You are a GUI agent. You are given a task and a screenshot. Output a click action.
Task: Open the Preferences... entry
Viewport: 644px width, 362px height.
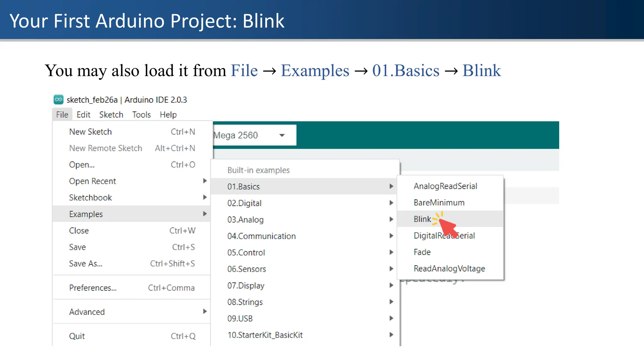point(93,288)
